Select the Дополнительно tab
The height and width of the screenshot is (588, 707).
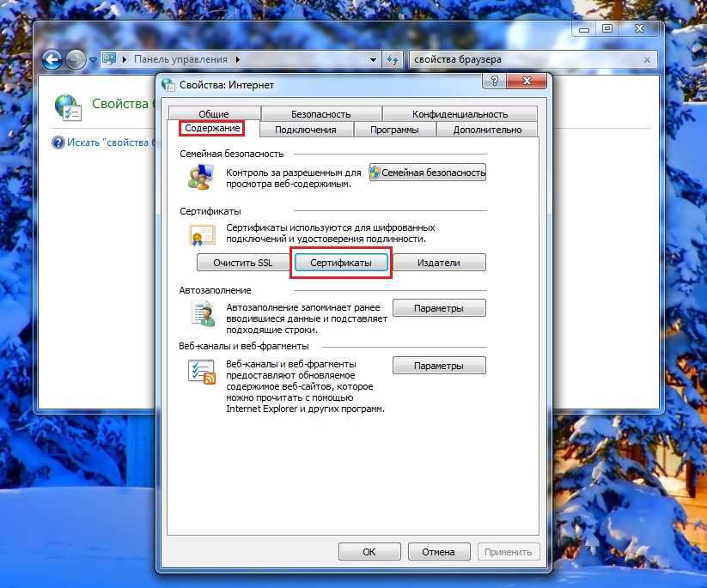tap(487, 130)
